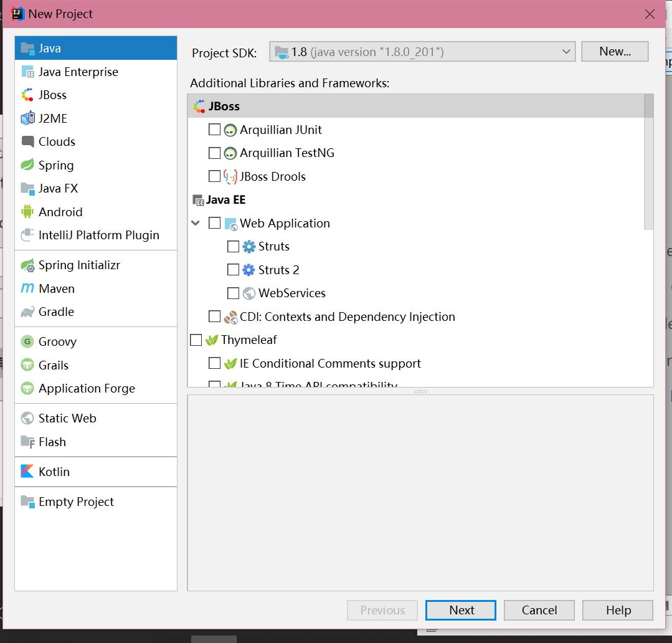
Task: Click the Empty Project icon
Action: coord(27,502)
